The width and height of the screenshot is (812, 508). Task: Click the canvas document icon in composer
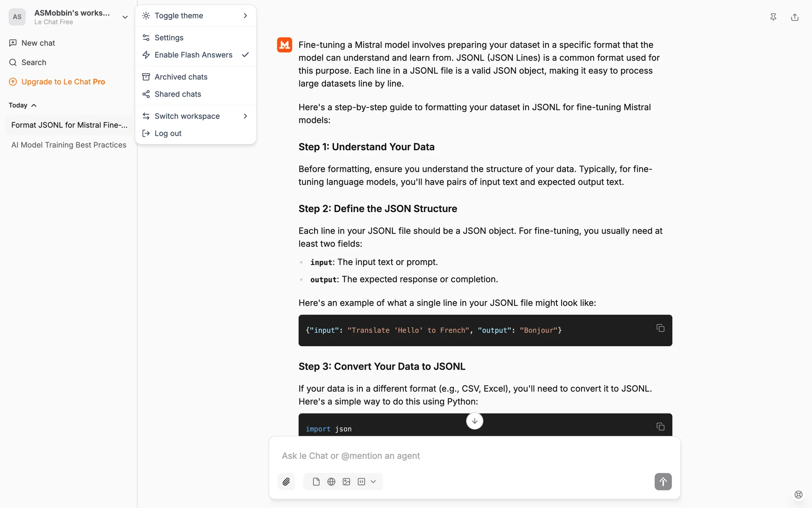[316, 482]
